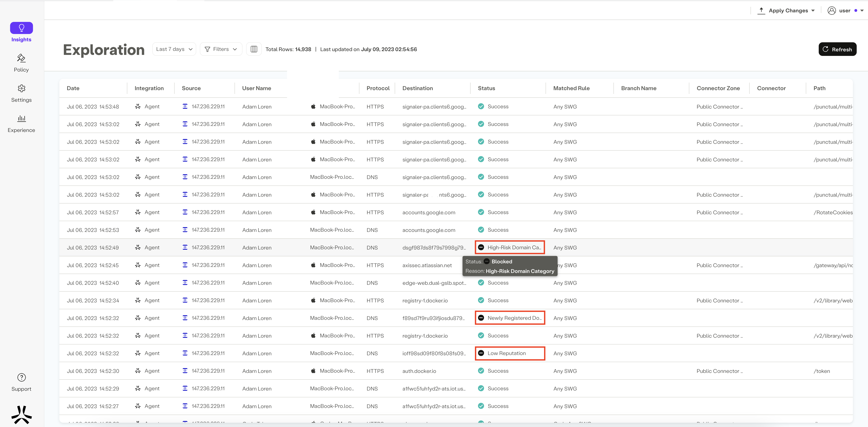Open the Policy gavel icon
The width and height of the screenshot is (868, 427).
21,58
